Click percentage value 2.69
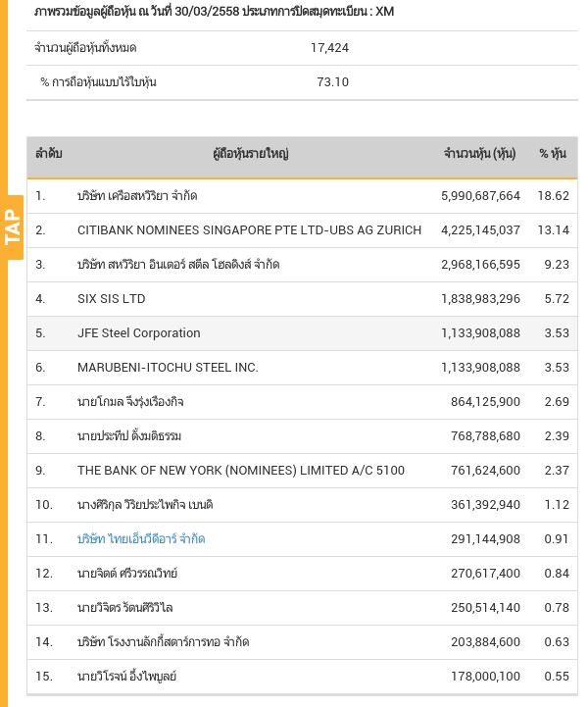Screen dimensions: 588x707 tap(557, 402)
